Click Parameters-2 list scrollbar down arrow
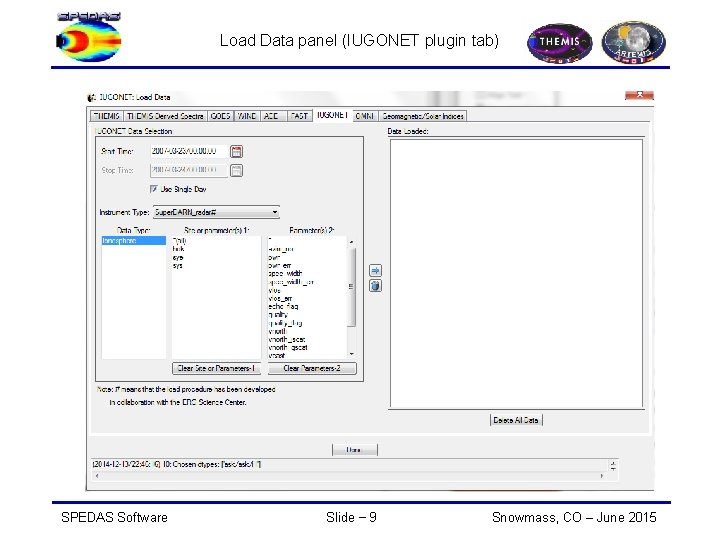This screenshot has width=720, height=540. (352, 354)
